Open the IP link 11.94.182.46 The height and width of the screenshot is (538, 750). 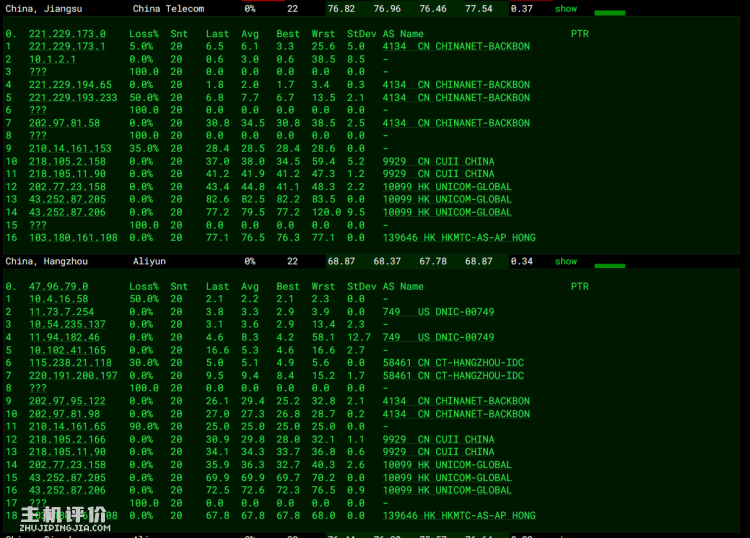64,337
